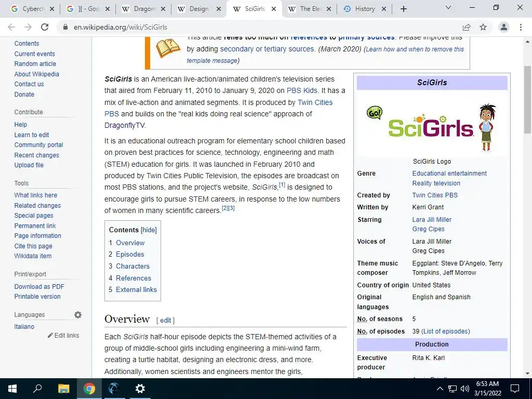
Task: Click the globe app taskbar icon
Action: click(114, 389)
